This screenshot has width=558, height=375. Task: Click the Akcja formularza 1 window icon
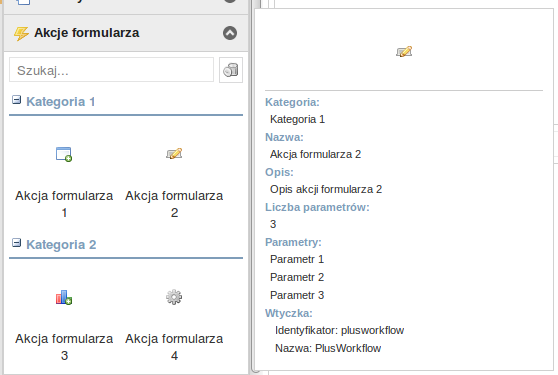tap(64, 154)
